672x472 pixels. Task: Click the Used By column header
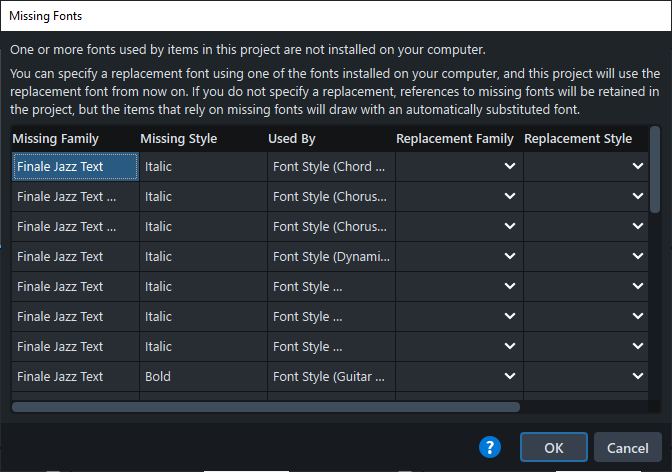pyautogui.click(x=292, y=139)
